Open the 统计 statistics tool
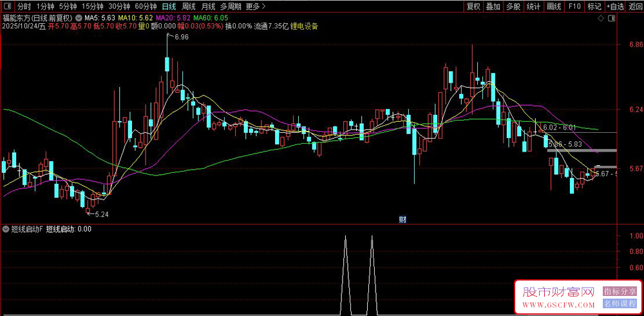This screenshot has width=644, height=316. pos(533,6)
